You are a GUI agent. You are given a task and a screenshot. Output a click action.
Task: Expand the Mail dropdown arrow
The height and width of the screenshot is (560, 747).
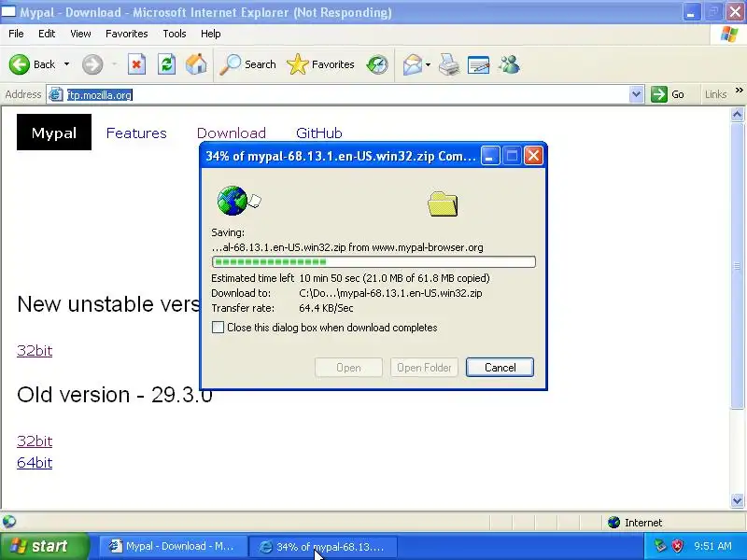[x=428, y=64]
